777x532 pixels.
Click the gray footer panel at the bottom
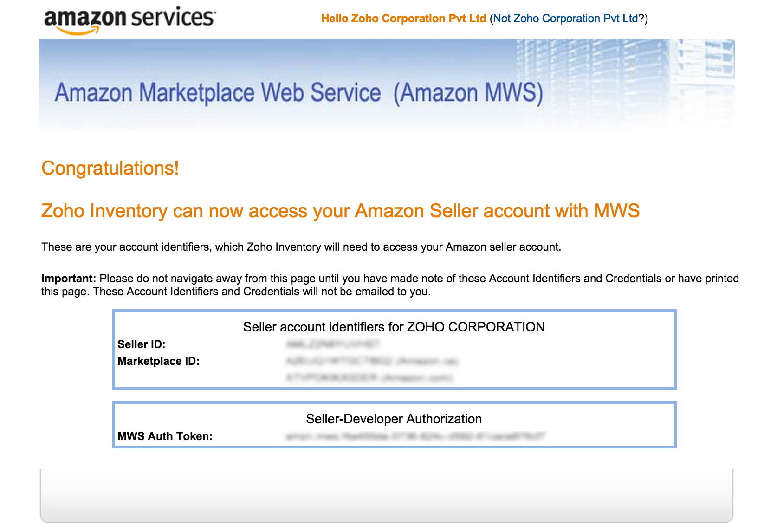(x=387, y=495)
